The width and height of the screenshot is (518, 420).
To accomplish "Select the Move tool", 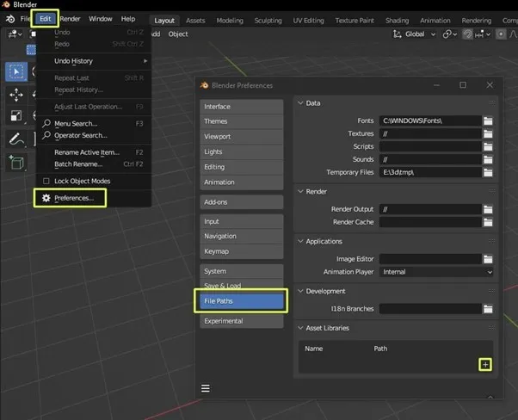I will click(16, 95).
